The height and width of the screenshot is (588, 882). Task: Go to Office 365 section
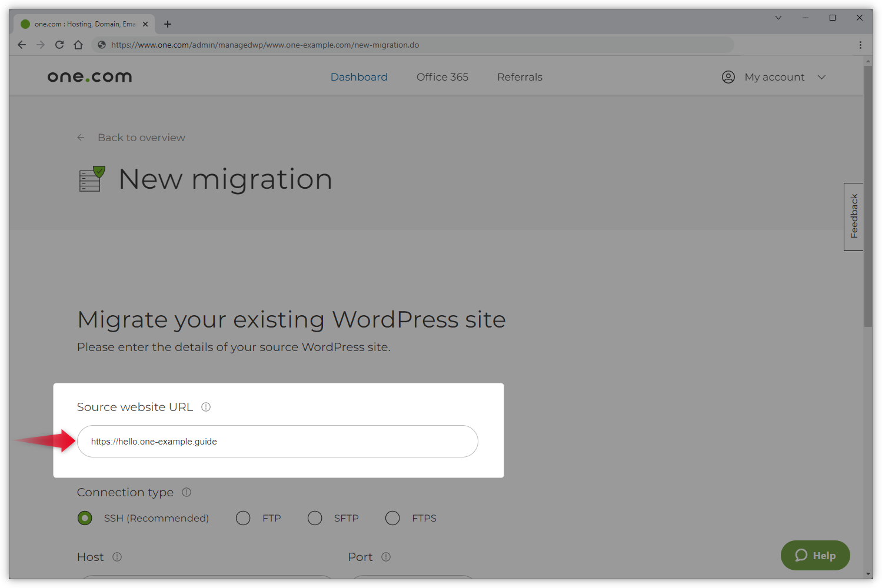pyautogui.click(x=442, y=77)
